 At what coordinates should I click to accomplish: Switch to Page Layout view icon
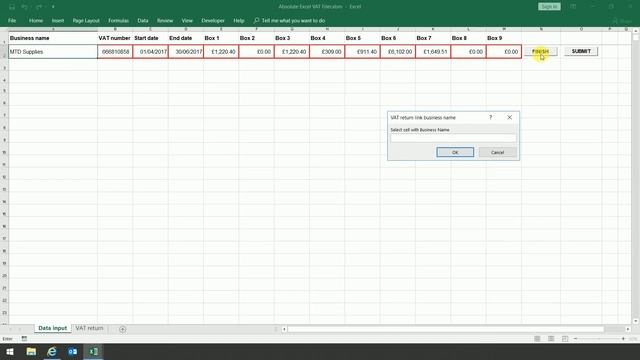pyautogui.click(x=551, y=339)
